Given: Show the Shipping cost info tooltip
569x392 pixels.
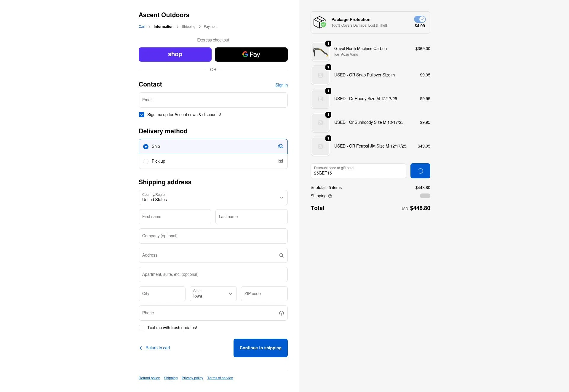Looking at the screenshot, I should coord(330,196).
